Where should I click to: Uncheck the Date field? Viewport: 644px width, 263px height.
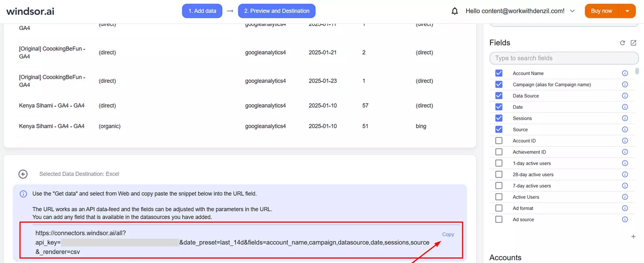(499, 107)
